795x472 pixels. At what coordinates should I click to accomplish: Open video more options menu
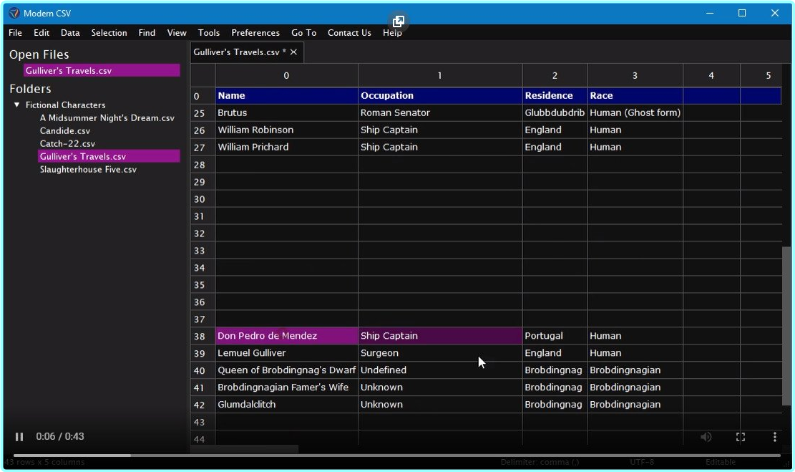pyautogui.click(x=774, y=436)
